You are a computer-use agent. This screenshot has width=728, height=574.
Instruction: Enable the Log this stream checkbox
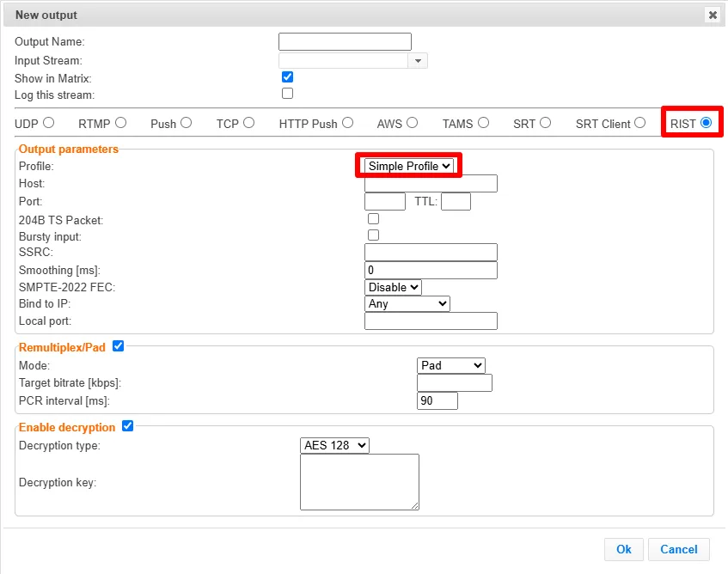point(287,94)
